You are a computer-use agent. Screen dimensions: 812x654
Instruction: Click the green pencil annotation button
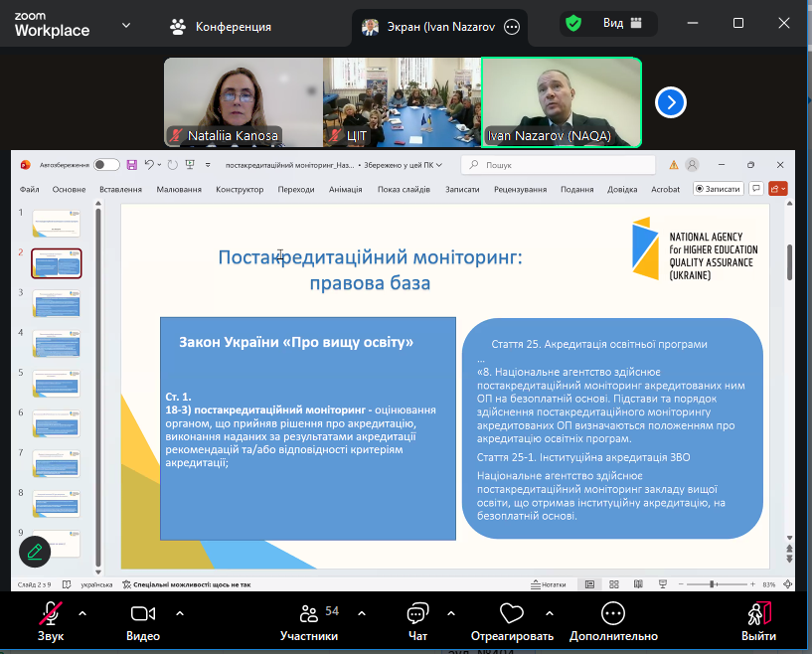point(35,551)
